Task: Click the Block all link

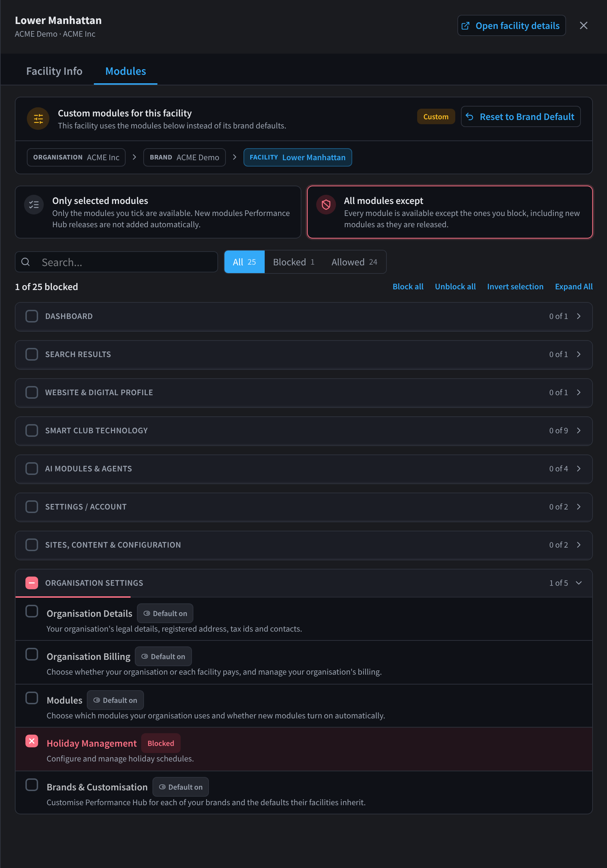Action: [x=408, y=287]
